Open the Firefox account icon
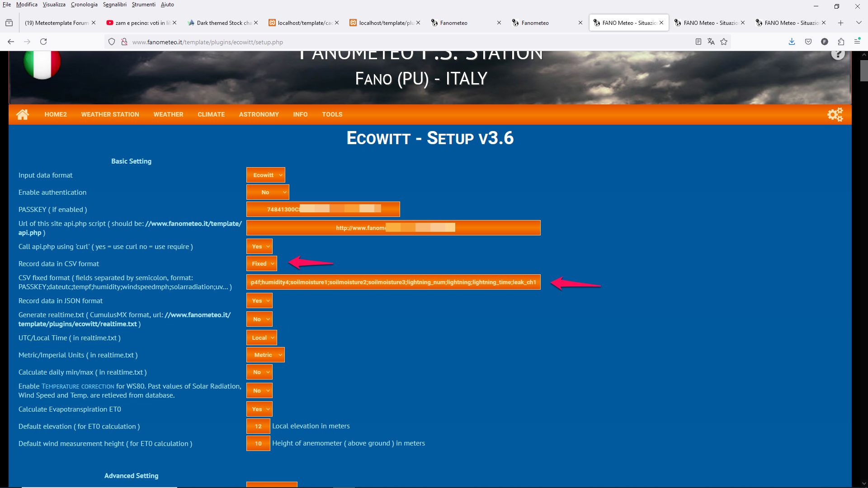 click(x=825, y=42)
